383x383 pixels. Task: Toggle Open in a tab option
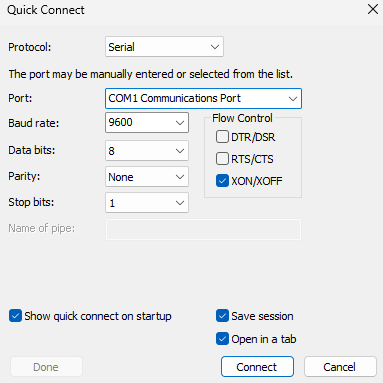click(222, 339)
